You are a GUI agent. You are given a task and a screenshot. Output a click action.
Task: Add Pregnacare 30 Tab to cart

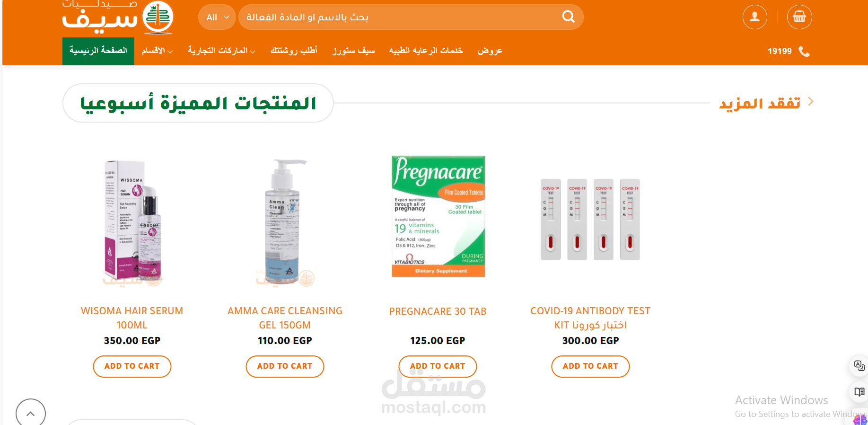438,366
